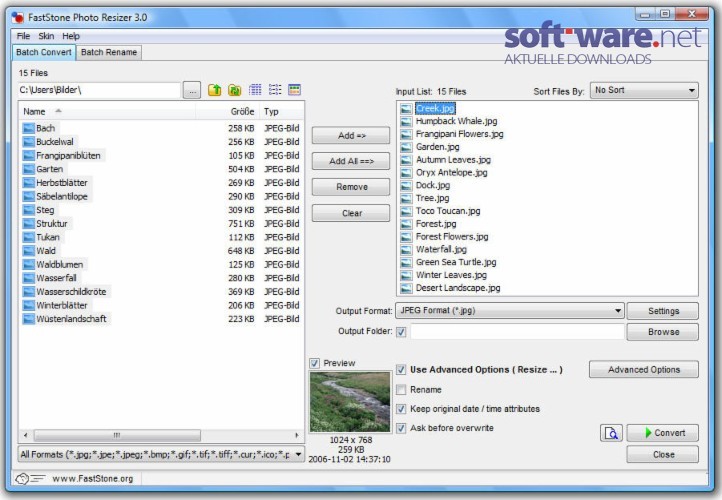Click the Oryx Antelope.jpg file icon
722x500 pixels.
[x=406, y=173]
